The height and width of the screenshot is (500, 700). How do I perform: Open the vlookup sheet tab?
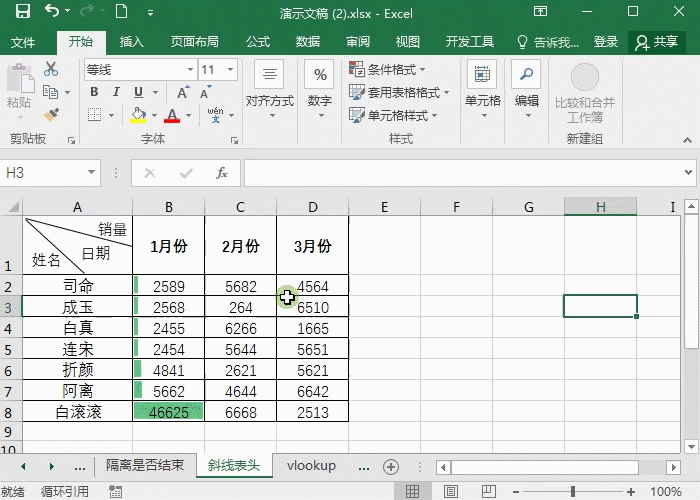click(311, 466)
